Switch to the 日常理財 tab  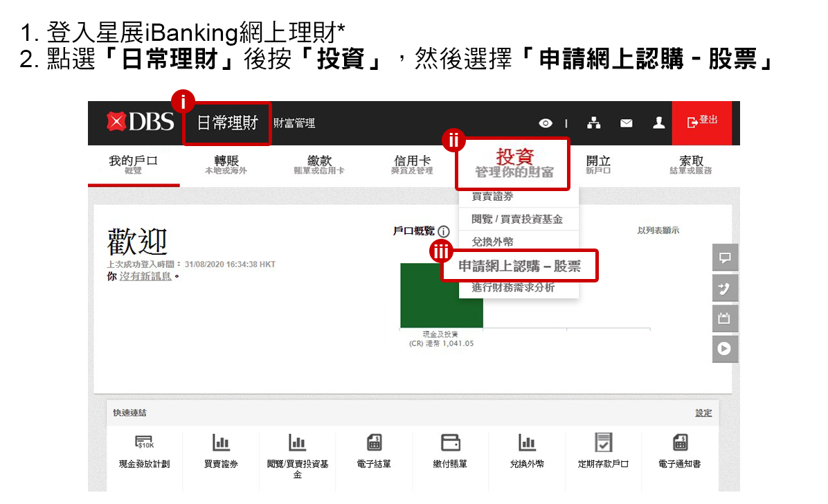pos(227,123)
